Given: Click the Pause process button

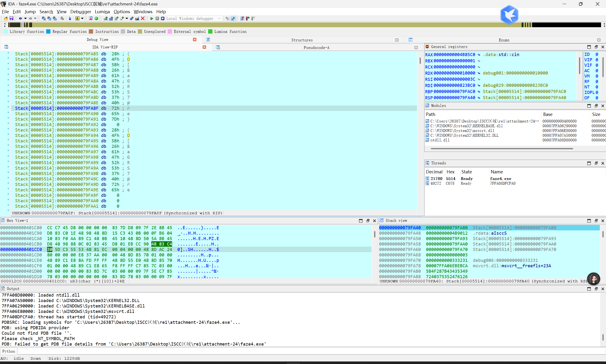Looking at the screenshot, I should (157, 18).
